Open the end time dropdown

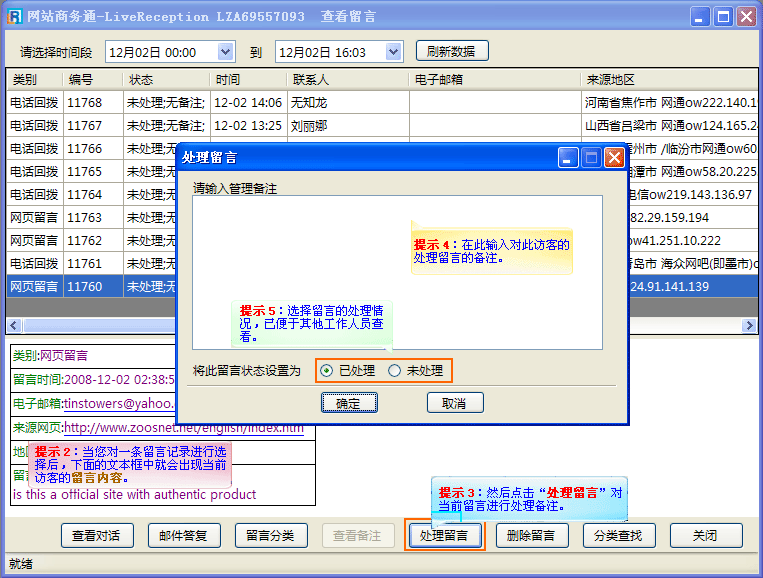(394, 51)
